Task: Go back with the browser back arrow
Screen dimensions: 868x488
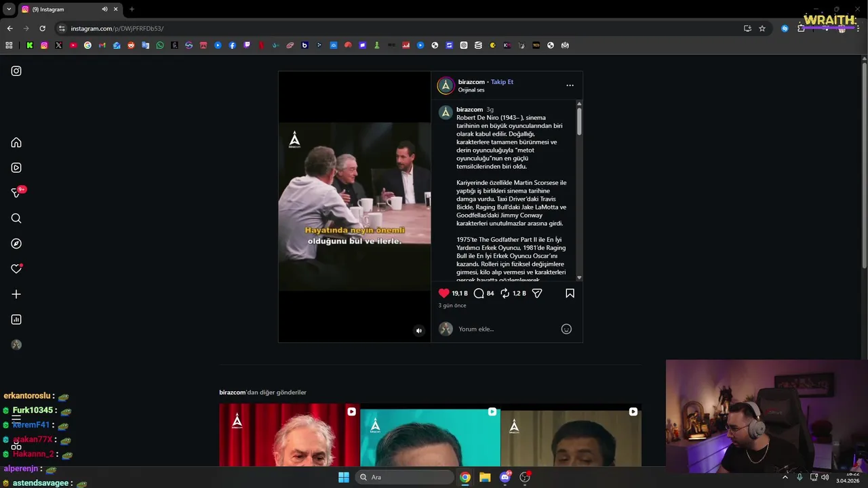Action: pos(9,28)
